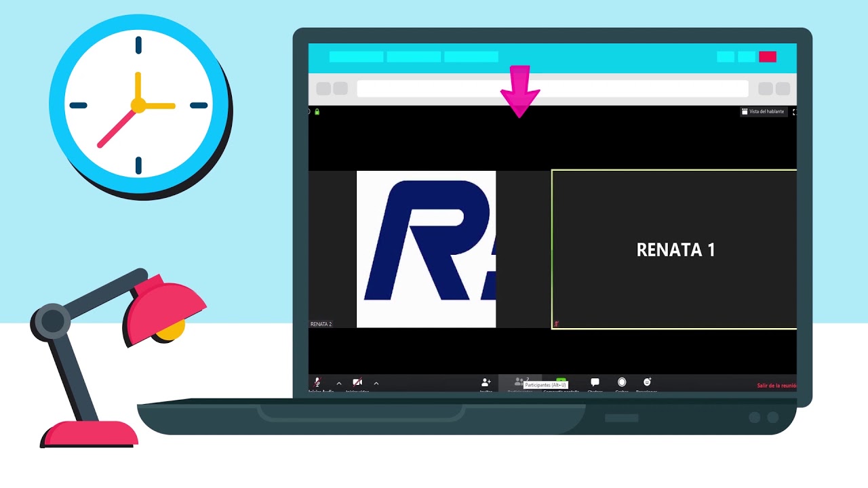Start video with the camera icon
The image size is (868, 488).
(x=357, y=383)
